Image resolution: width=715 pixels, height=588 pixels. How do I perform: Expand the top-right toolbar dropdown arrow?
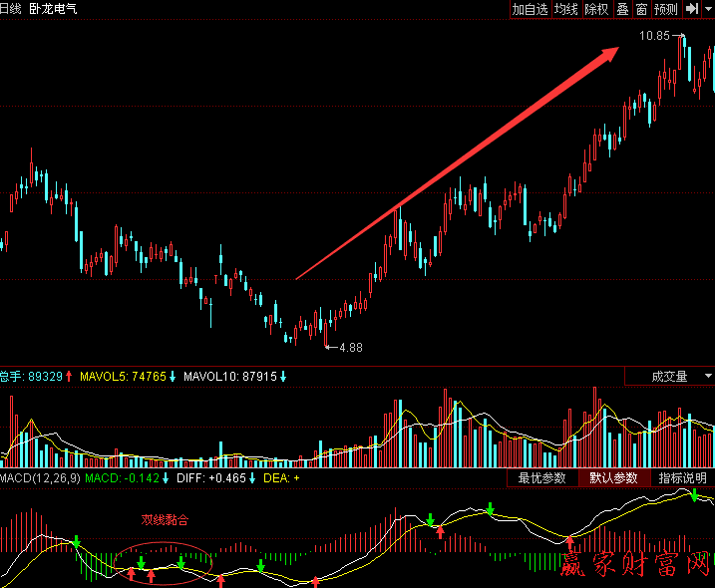pyautogui.click(x=708, y=9)
